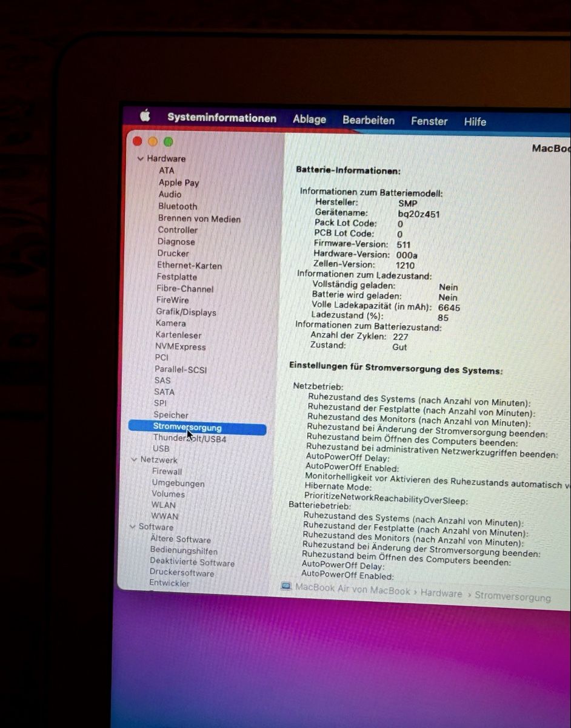The image size is (571, 728).
Task: Select PCI in the sidebar
Action: (x=161, y=357)
